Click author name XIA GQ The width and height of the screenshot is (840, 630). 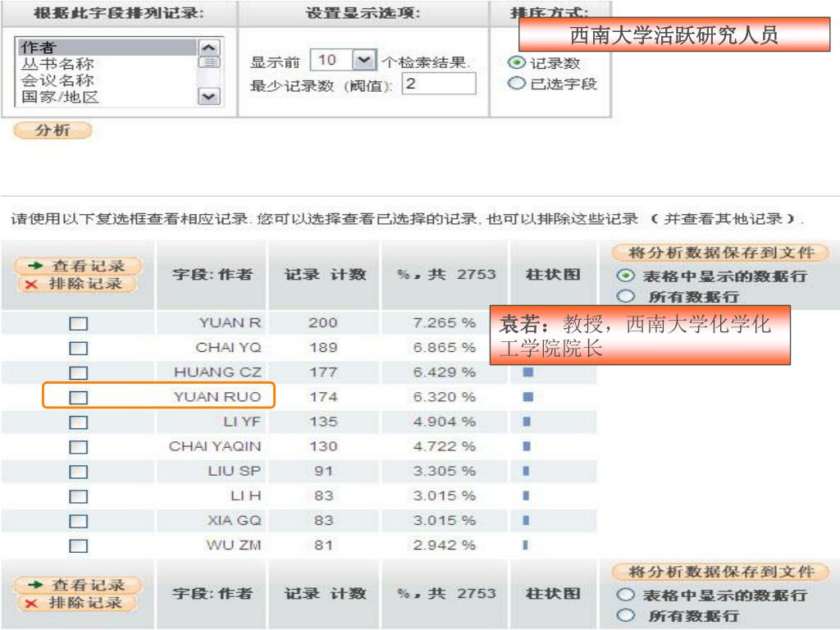click(x=234, y=520)
